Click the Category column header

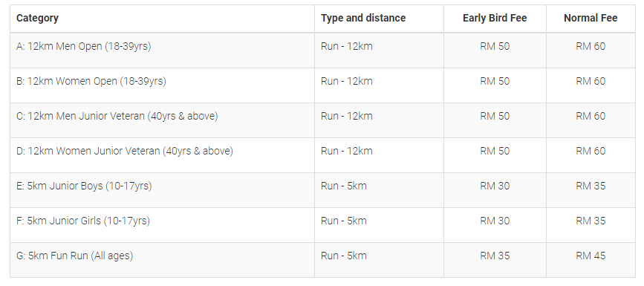click(x=37, y=18)
